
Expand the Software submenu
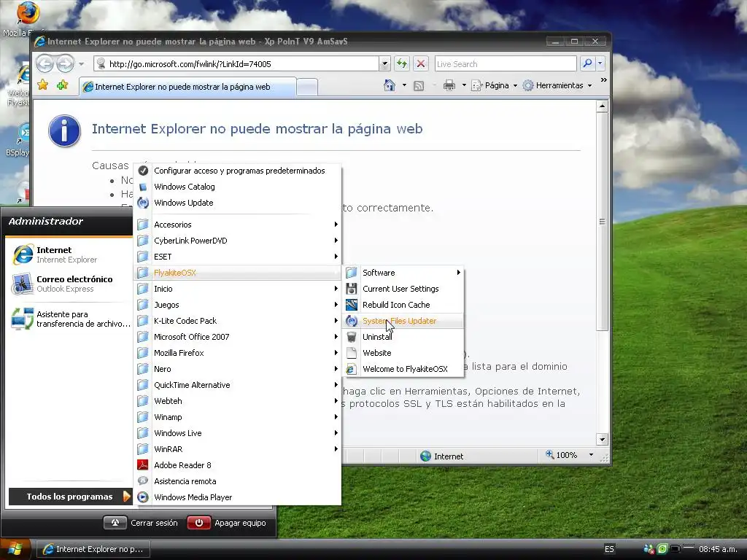pos(403,273)
